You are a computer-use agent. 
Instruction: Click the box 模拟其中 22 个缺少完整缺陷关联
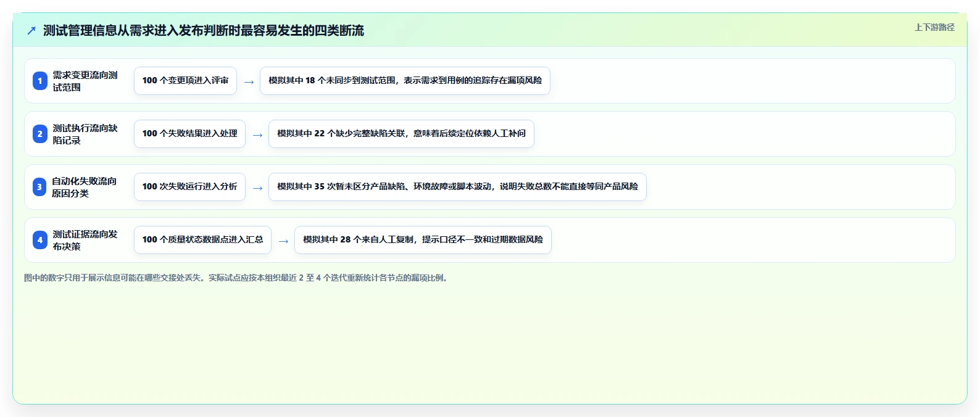pyautogui.click(x=401, y=134)
